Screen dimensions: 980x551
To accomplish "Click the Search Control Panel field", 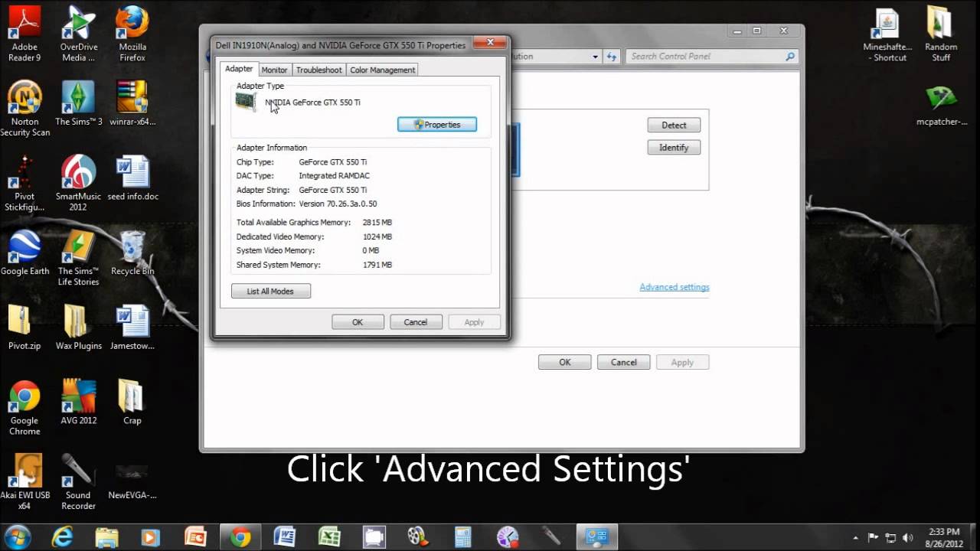I will click(x=712, y=56).
